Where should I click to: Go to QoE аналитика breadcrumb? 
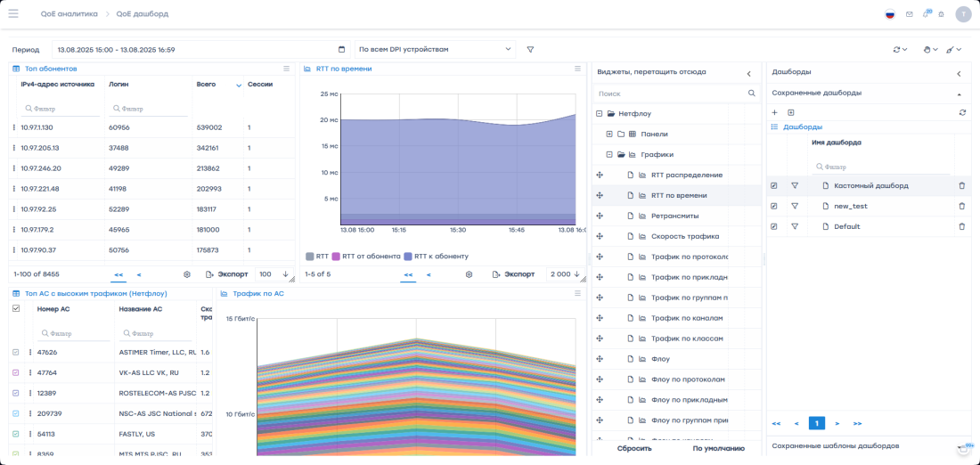click(x=69, y=14)
